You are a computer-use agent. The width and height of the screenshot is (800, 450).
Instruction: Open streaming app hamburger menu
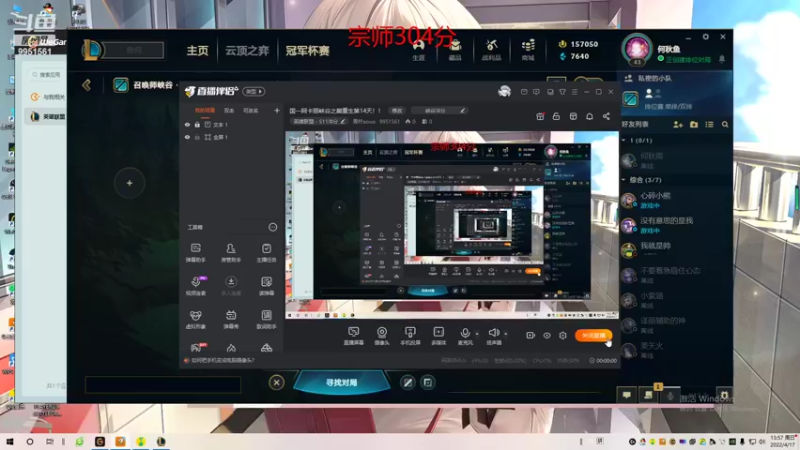pyautogui.click(x=574, y=92)
